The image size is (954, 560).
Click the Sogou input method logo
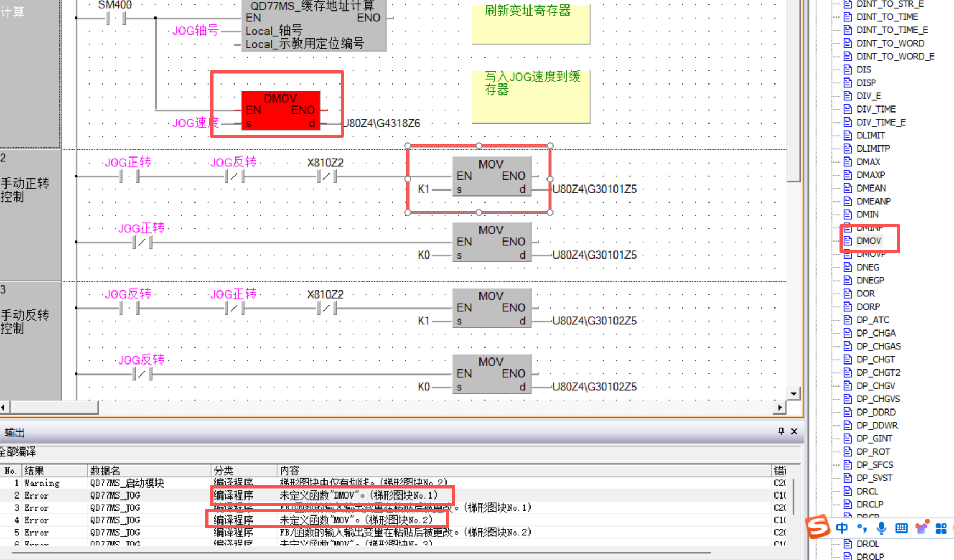(818, 528)
